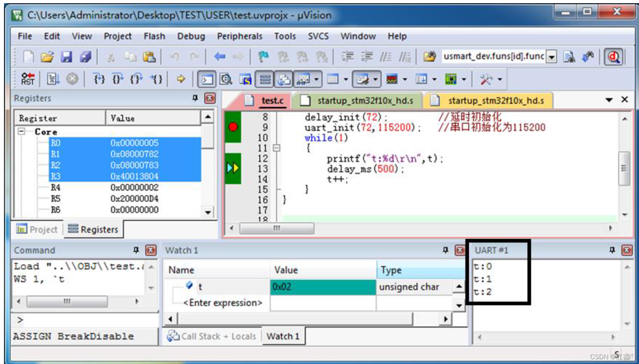
Task: Collapse the Core register group
Action: tap(22, 132)
